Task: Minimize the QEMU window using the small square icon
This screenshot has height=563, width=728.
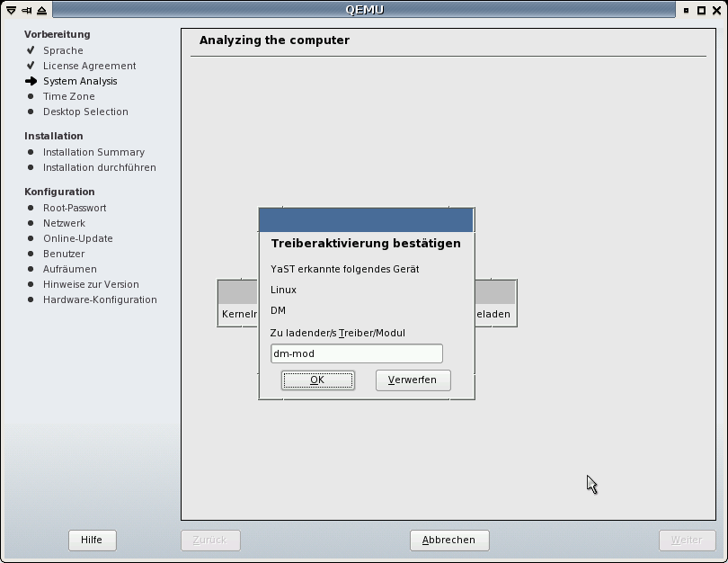Action: (688, 10)
